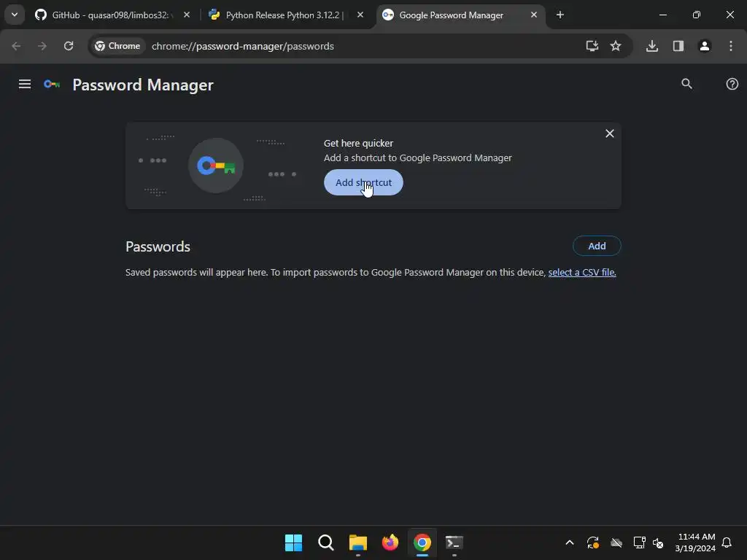This screenshot has width=747, height=560.
Task: Open the downloads icon
Action: 652,46
